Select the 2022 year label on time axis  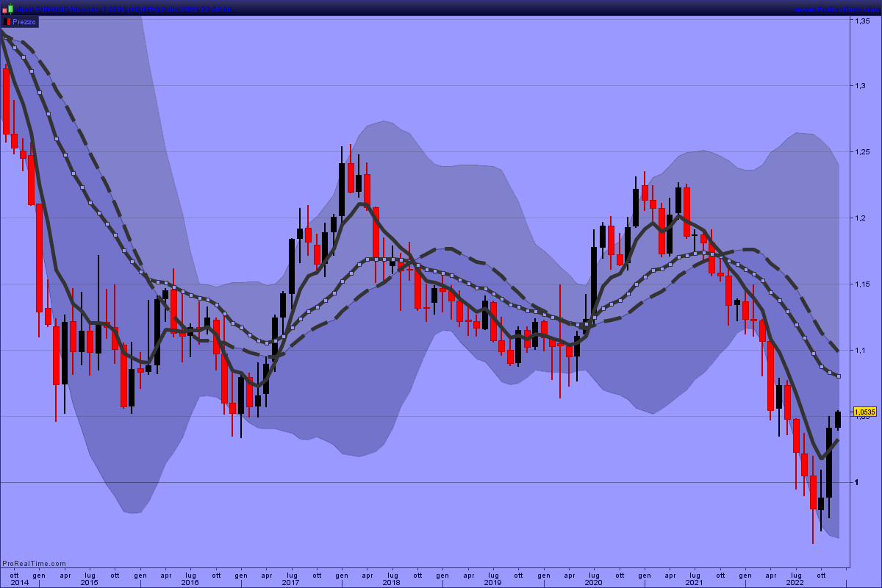pyautogui.click(x=795, y=582)
